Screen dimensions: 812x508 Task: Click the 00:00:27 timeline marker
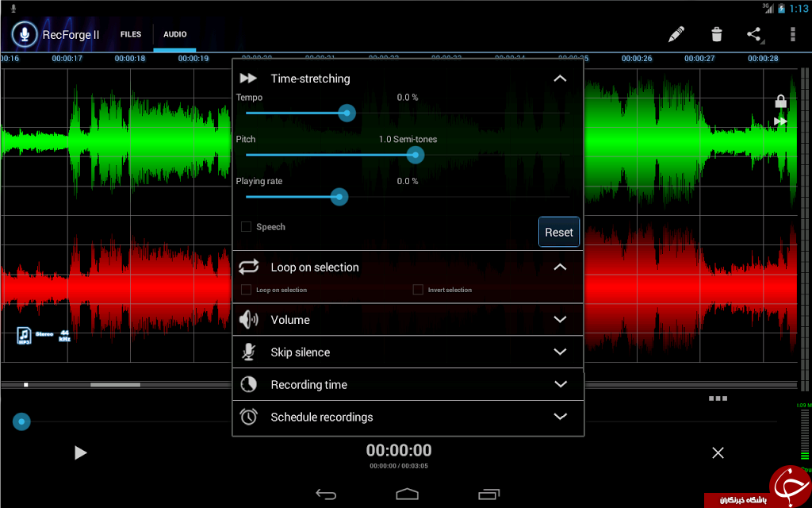[x=699, y=58]
